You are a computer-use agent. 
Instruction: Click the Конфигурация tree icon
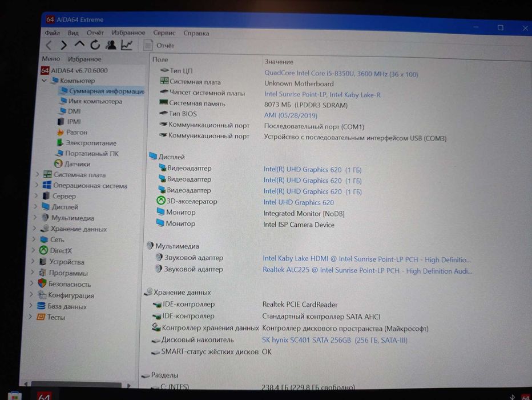42,295
